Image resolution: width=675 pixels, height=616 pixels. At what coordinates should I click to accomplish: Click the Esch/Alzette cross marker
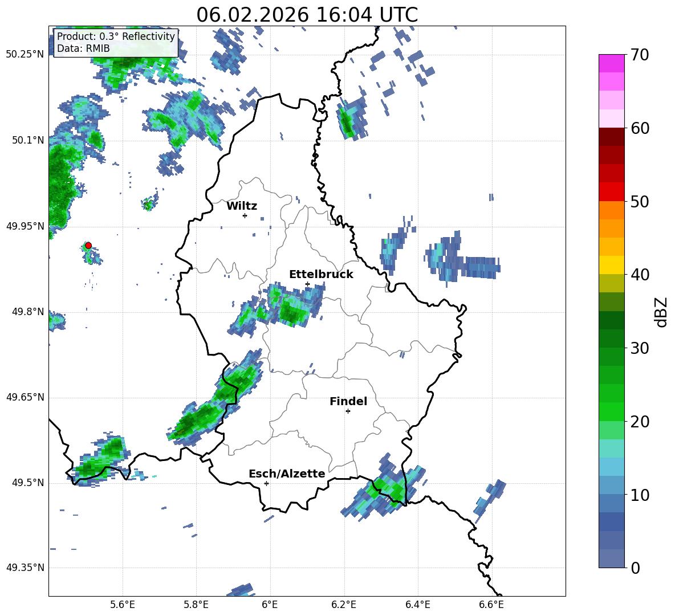tap(266, 483)
